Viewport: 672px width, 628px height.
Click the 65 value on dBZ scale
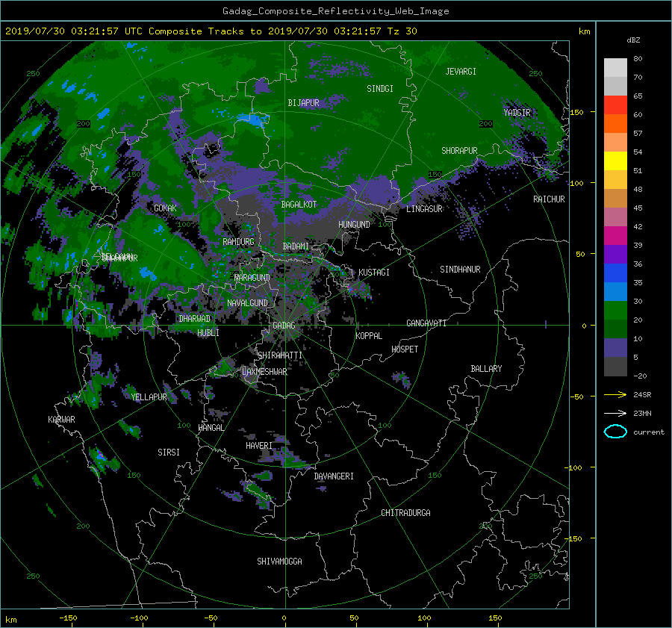coord(638,96)
